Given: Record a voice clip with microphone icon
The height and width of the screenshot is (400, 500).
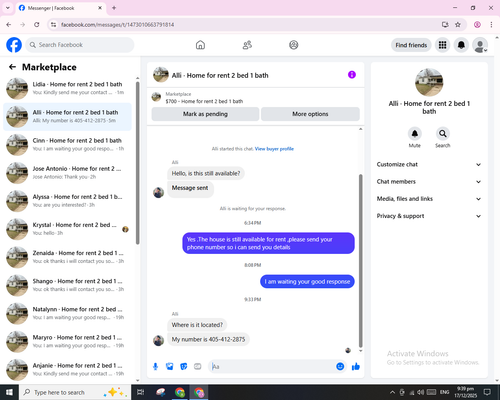Looking at the screenshot, I should [155, 367].
